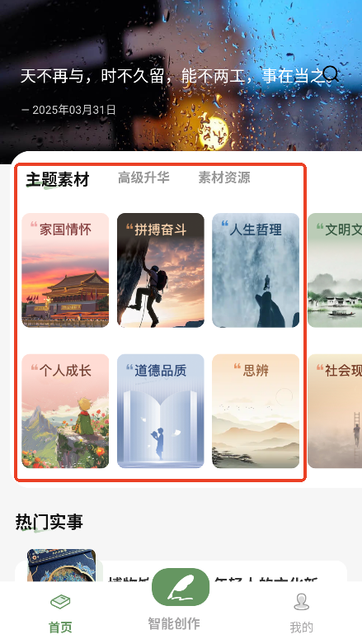Open the 热门实事 section heading

coord(49,522)
